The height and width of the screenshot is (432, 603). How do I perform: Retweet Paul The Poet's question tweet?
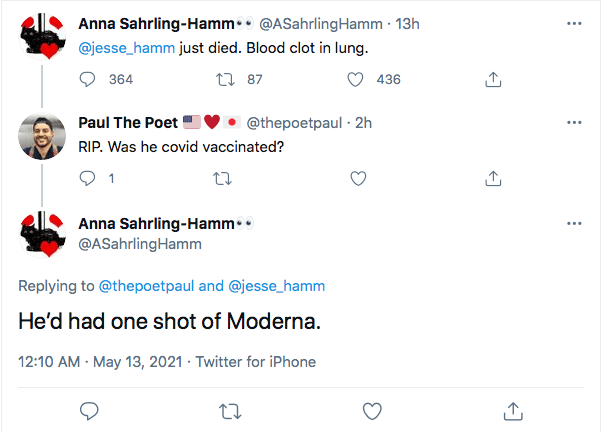pyautogui.click(x=223, y=179)
